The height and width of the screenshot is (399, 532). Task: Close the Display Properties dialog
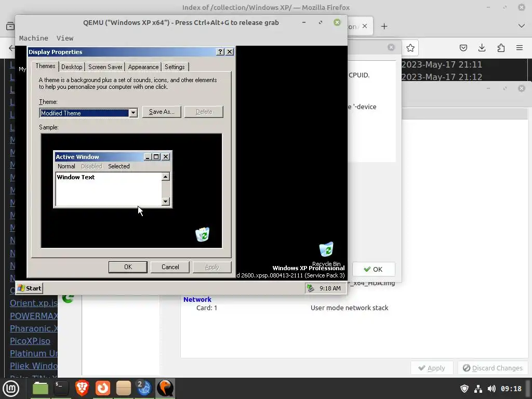(230, 51)
